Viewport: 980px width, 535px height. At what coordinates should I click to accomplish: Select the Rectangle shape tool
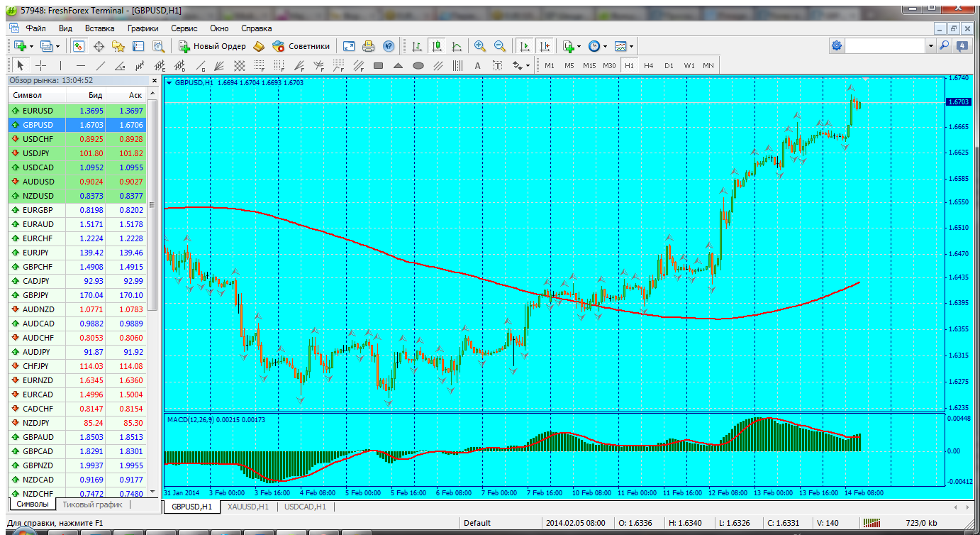378,66
